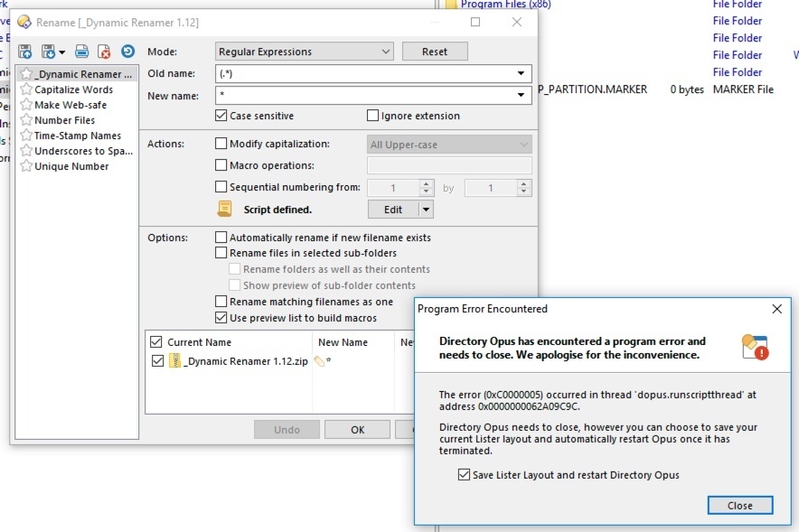This screenshot has height=532, width=799.
Task: Click the blue printer-style preset icon
Action: (x=81, y=51)
